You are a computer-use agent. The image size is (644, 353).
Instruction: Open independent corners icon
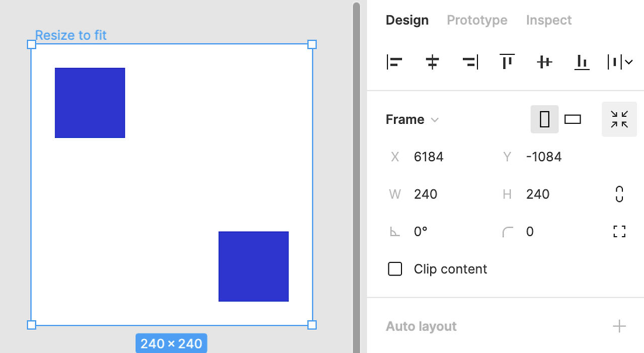[x=619, y=232]
